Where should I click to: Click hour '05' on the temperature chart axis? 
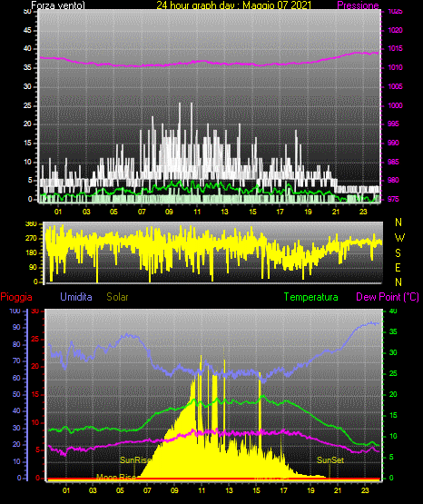click(120, 490)
